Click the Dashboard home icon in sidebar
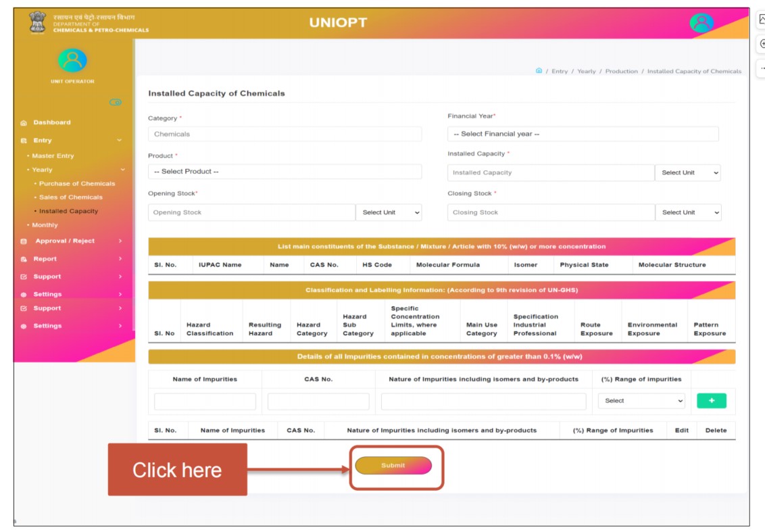 [24, 123]
